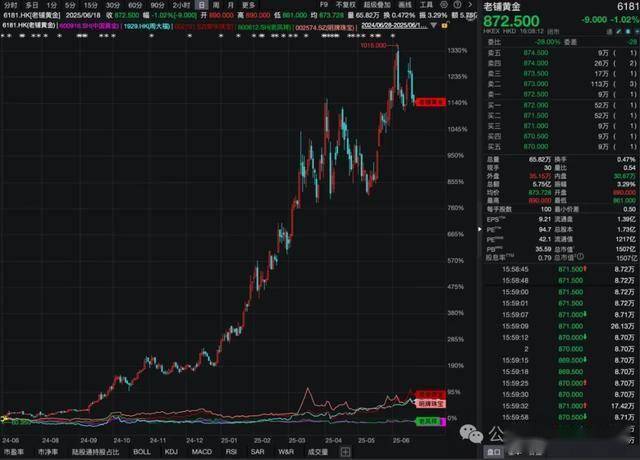This screenshot has width=640, height=460.
Task: Click the 卖一 872.500 order row
Action: pyautogui.click(x=562, y=94)
